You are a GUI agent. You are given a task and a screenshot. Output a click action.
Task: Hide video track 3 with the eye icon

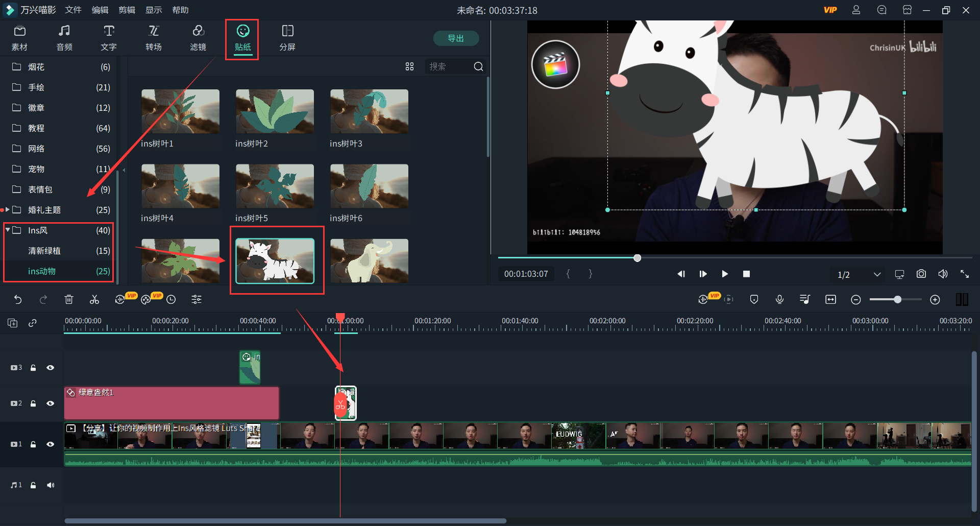[x=50, y=368]
